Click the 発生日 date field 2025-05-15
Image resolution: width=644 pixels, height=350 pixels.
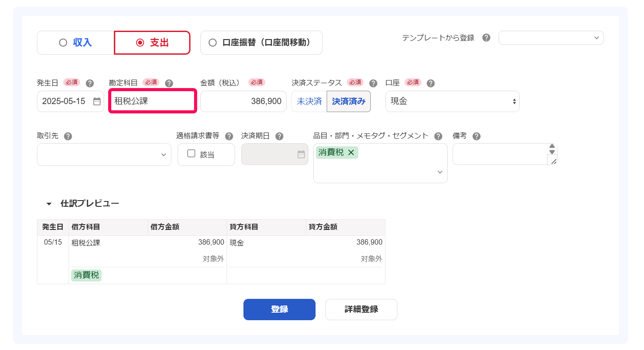click(x=70, y=101)
